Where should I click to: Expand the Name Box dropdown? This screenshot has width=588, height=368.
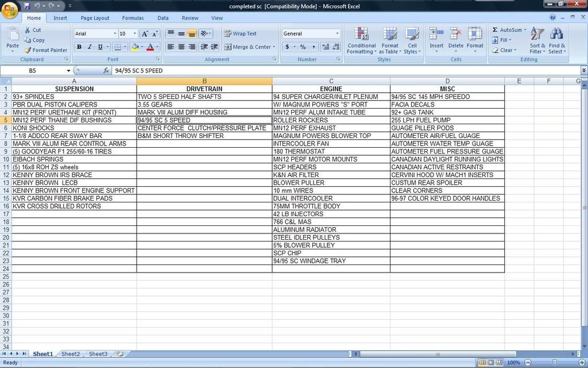point(68,71)
